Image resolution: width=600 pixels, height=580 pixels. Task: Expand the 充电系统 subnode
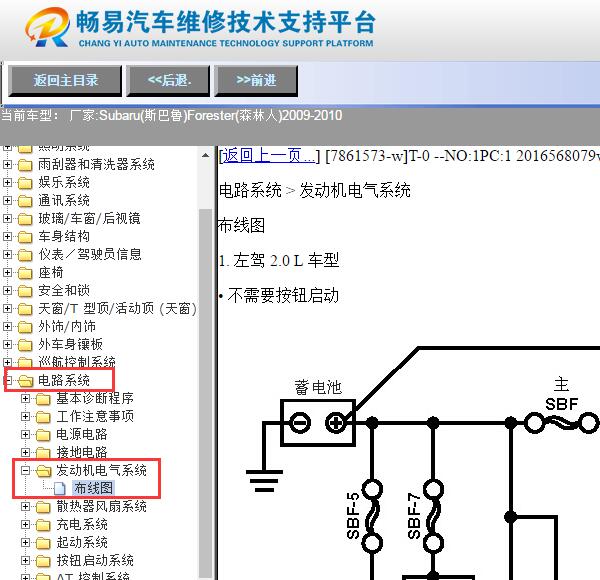tap(25, 525)
